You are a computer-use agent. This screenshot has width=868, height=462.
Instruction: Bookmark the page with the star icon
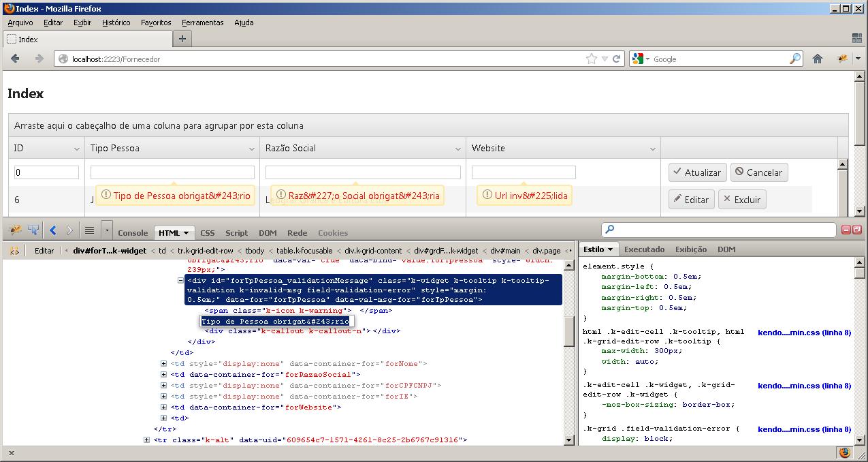click(x=592, y=59)
